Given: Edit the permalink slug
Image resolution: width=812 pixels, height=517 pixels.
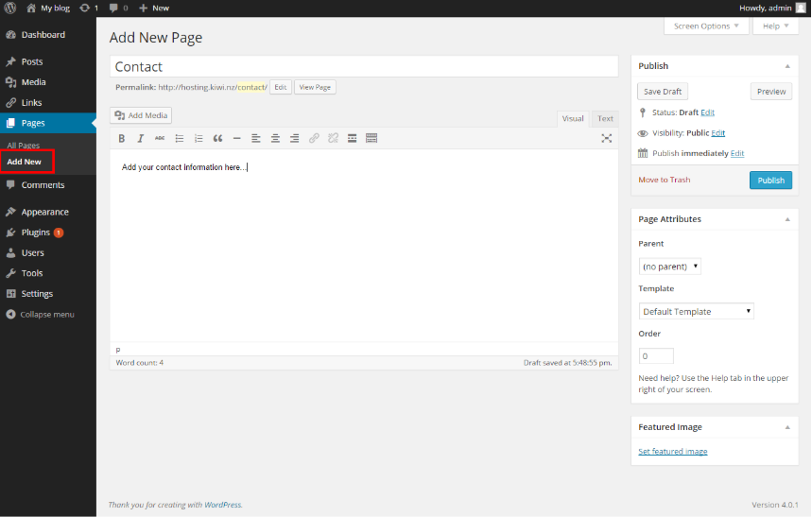Looking at the screenshot, I should [x=281, y=87].
